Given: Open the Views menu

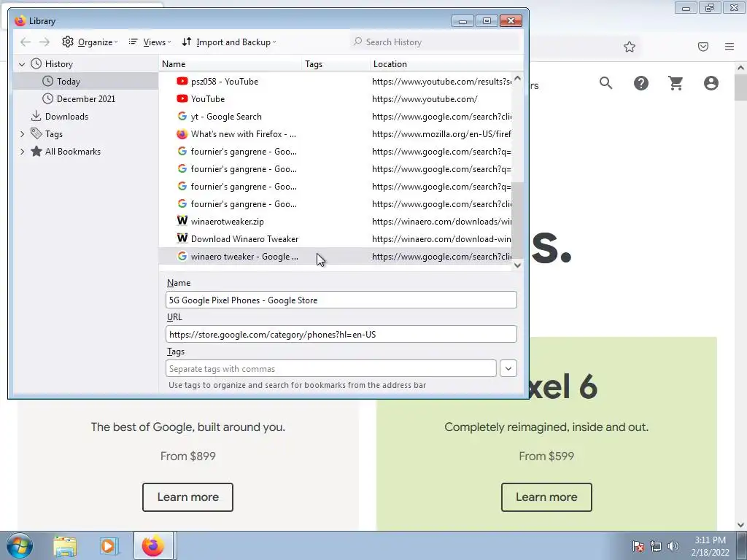Looking at the screenshot, I should [x=150, y=42].
